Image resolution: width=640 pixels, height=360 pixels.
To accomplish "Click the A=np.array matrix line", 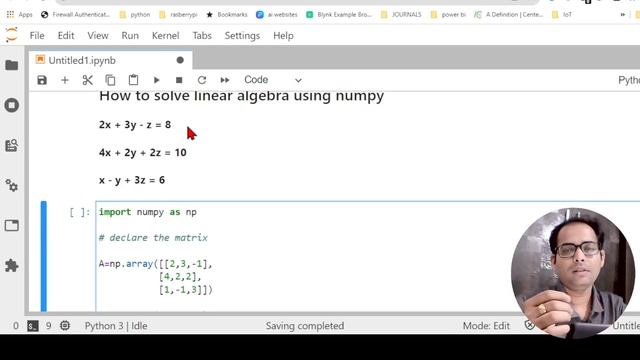I will point(156,264).
